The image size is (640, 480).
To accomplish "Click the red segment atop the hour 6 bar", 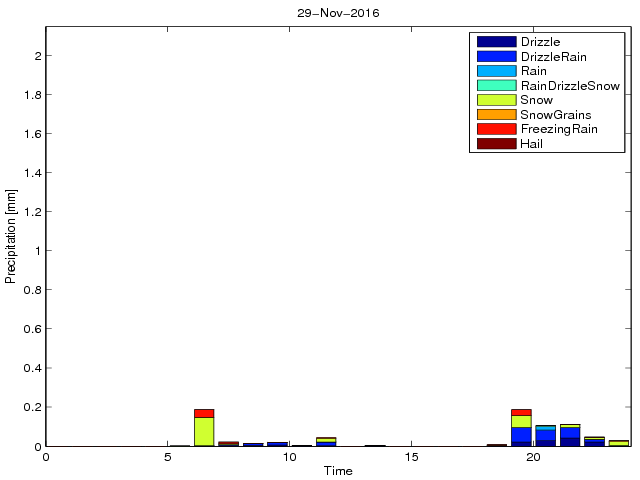I will coord(204,413).
